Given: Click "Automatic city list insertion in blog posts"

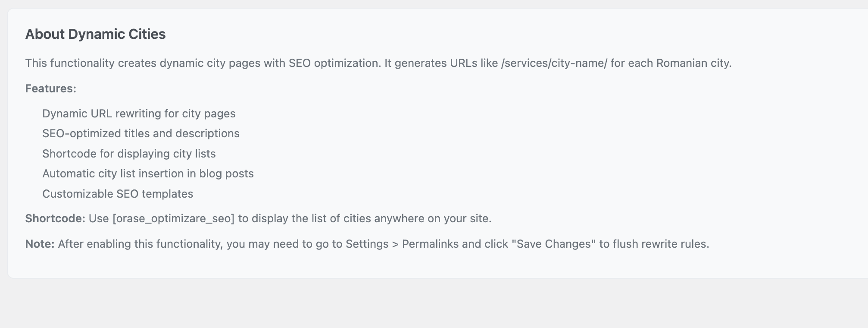Looking at the screenshot, I should pyautogui.click(x=148, y=173).
